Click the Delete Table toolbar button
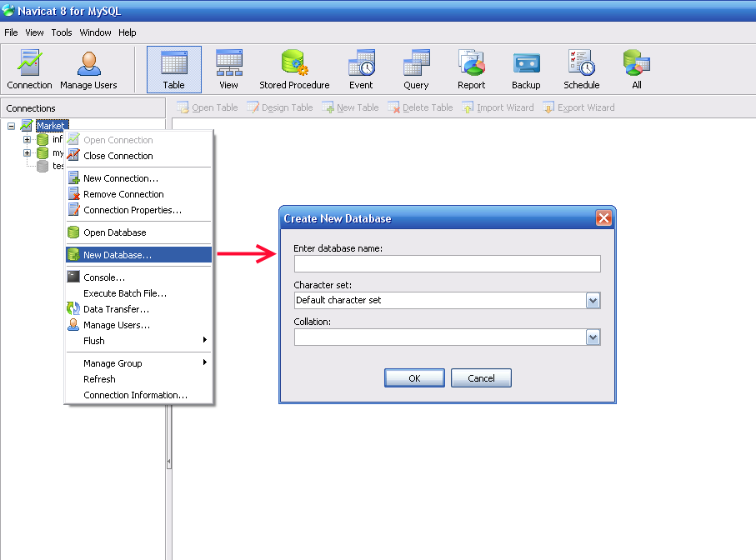 (x=420, y=107)
